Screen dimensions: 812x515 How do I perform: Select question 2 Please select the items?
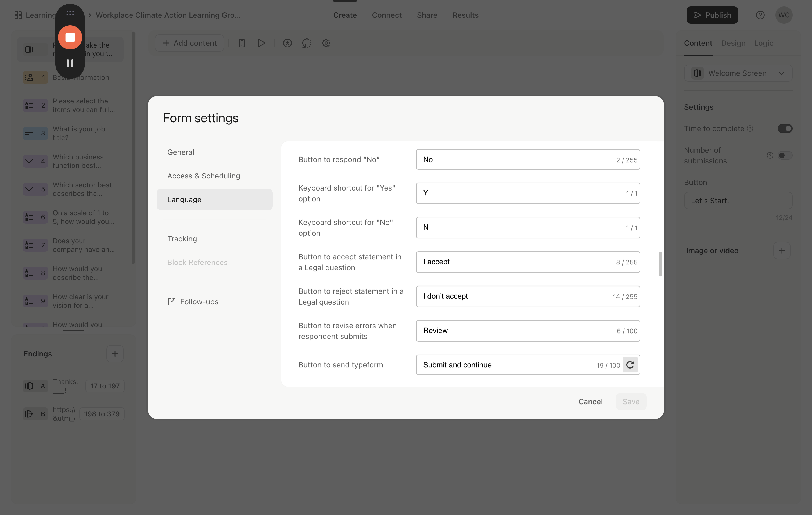click(x=70, y=106)
